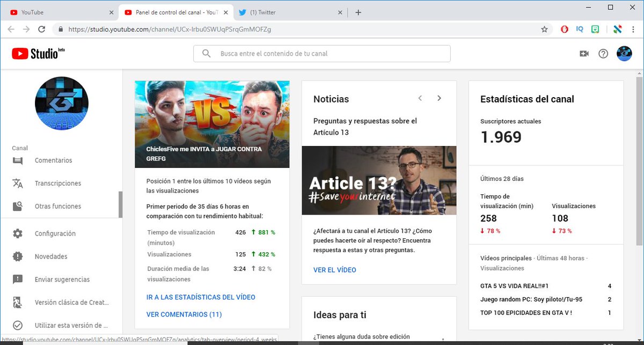This screenshot has width=644, height=345.
Task: Click the Tiempo de visualización 258 value
Action: click(488, 218)
